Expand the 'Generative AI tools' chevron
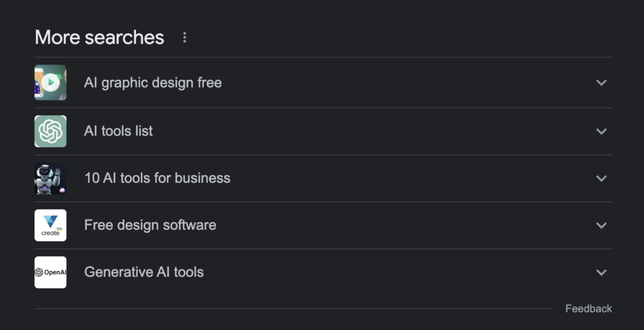 [x=601, y=272]
